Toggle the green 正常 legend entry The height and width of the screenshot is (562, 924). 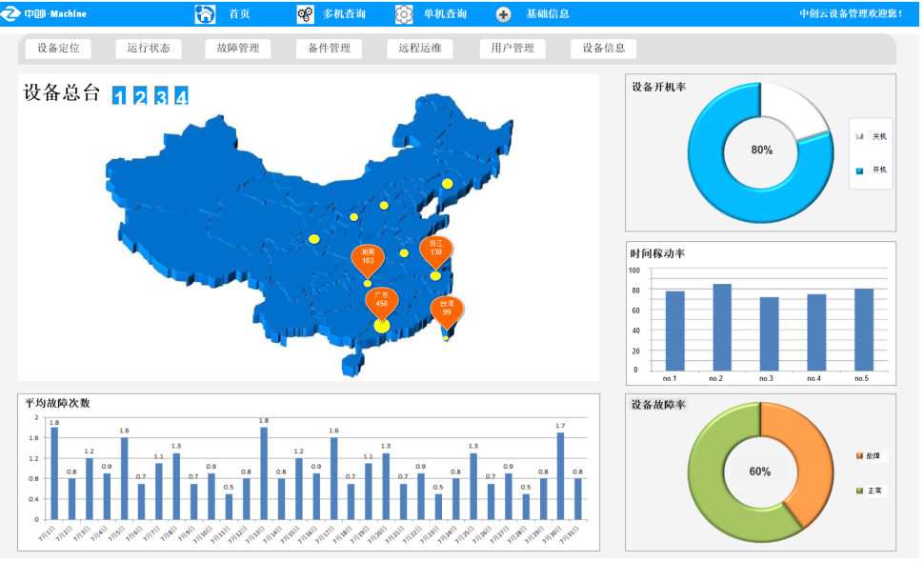point(871,491)
